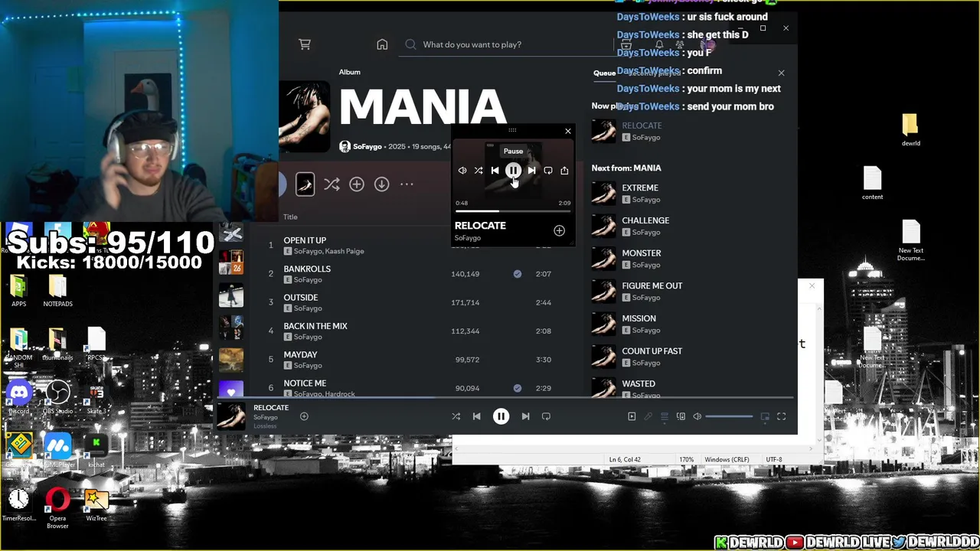Open the album's three-dot more options menu
The height and width of the screenshot is (551, 980).
tap(407, 184)
